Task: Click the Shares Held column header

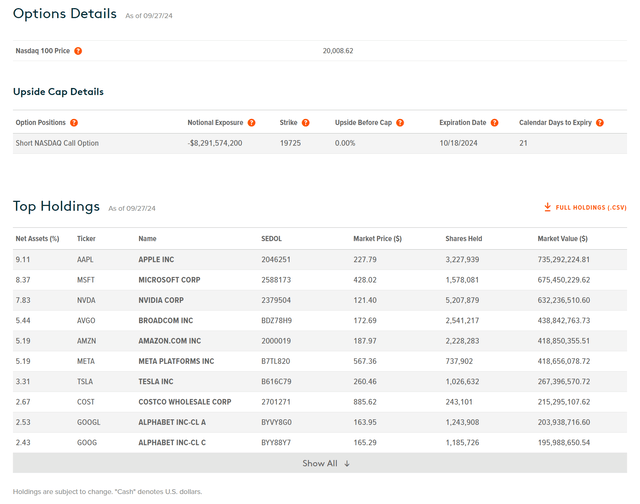Action: 463,239
